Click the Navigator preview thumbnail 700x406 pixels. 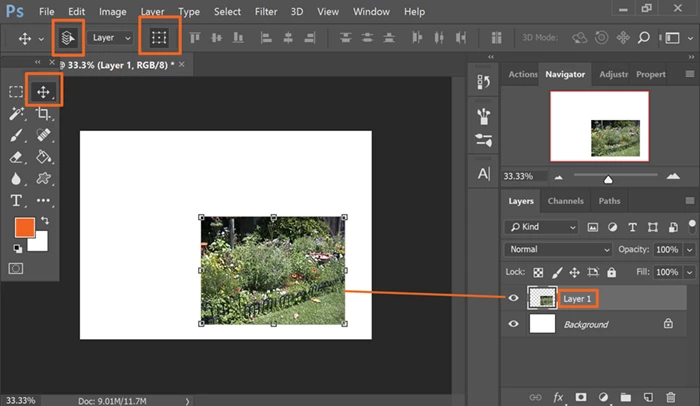coord(599,126)
